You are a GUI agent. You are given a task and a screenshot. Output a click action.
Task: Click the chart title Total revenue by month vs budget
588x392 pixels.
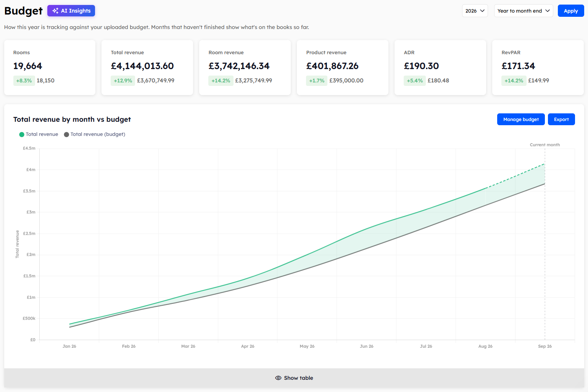(x=72, y=119)
